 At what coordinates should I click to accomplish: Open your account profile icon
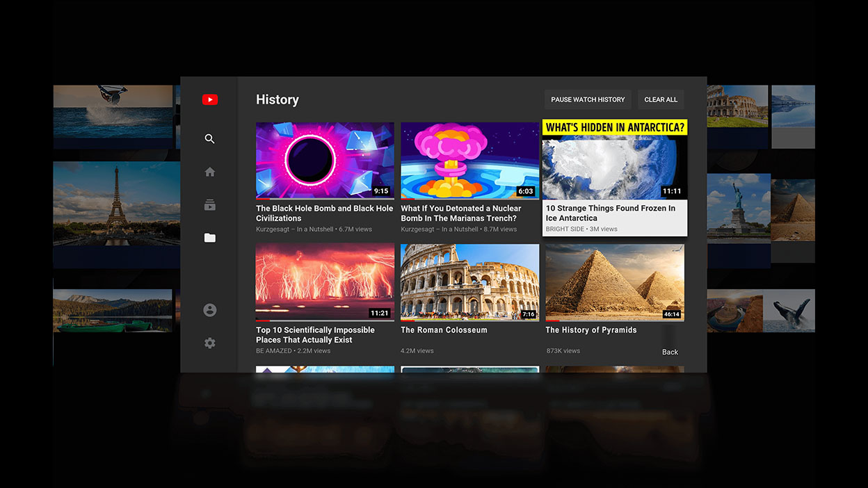tap(209, 309)
